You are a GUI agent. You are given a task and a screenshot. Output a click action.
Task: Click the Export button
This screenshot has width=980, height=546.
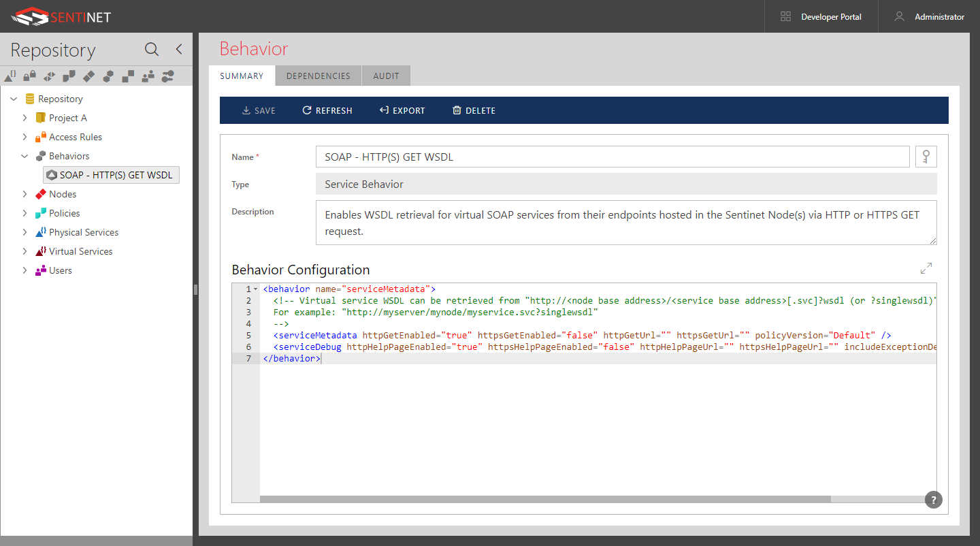[x=402, y=110]
